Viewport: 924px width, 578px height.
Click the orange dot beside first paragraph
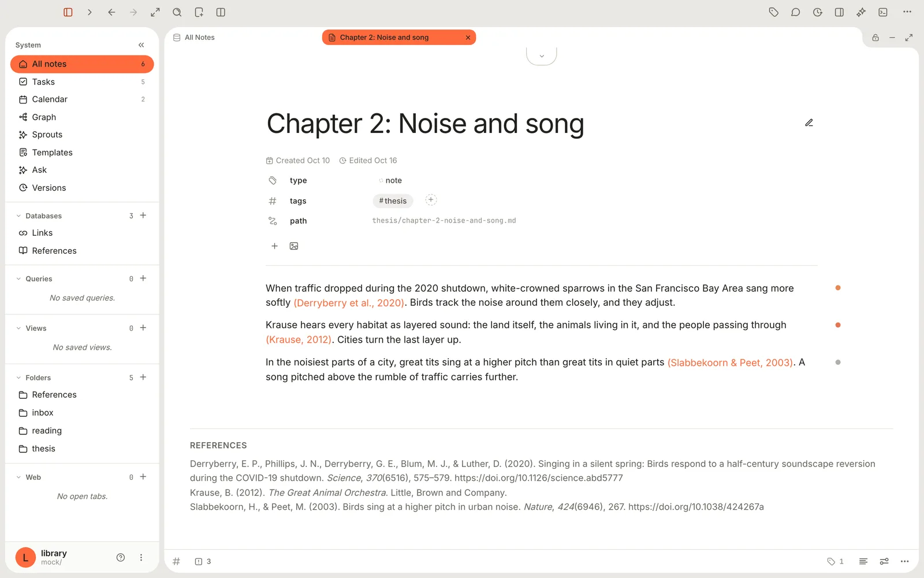tap(838, 288)
